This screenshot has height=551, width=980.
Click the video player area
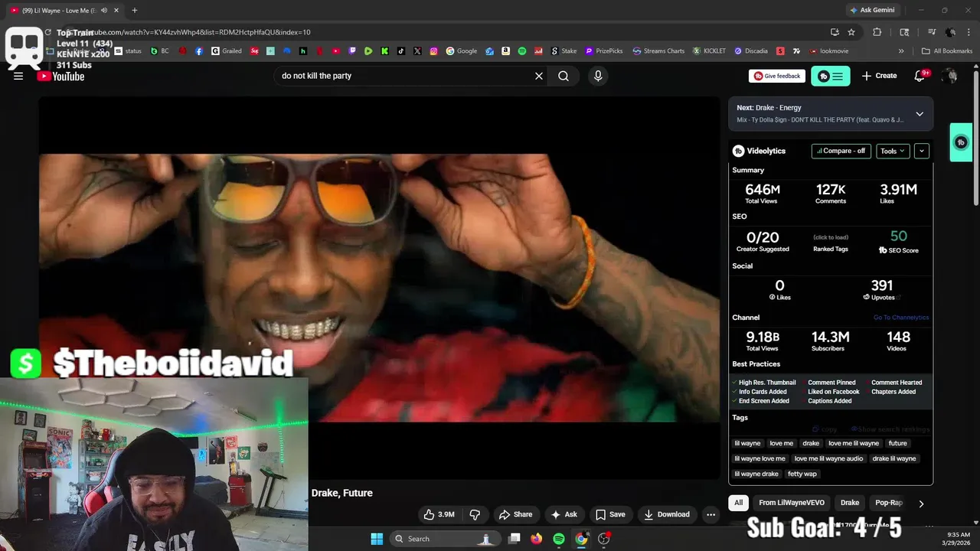379,287
